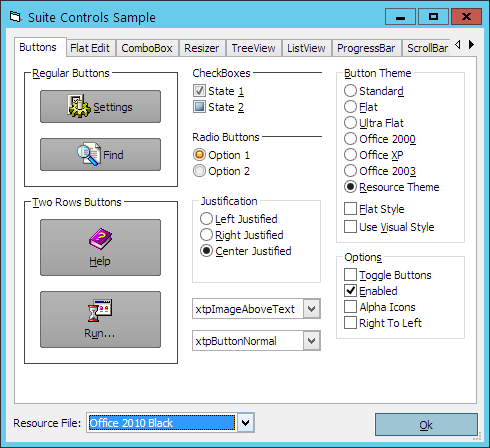The image size is (490, 448).
Task: Select the Ultra Flat theme
Action: [x=374, y=123]
